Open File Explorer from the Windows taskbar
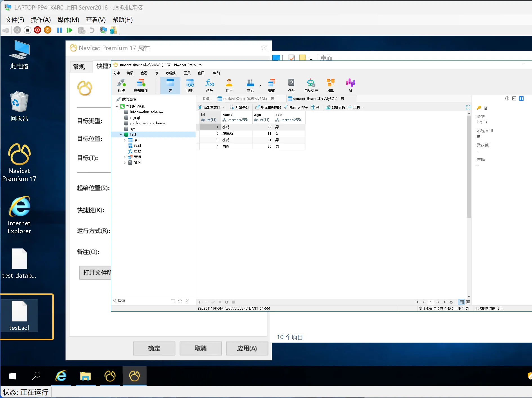The image size is (532, 398). pyautogui.click(x=85, y=376)
